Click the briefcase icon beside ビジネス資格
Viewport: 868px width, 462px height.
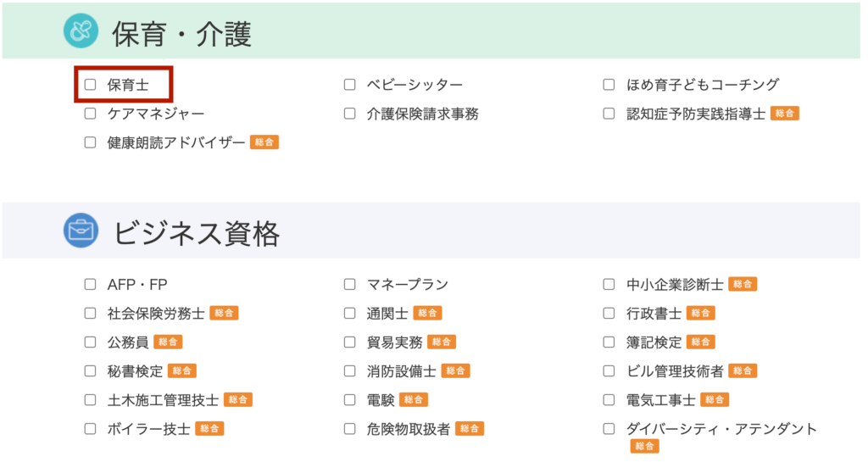(x=81, y=231)
